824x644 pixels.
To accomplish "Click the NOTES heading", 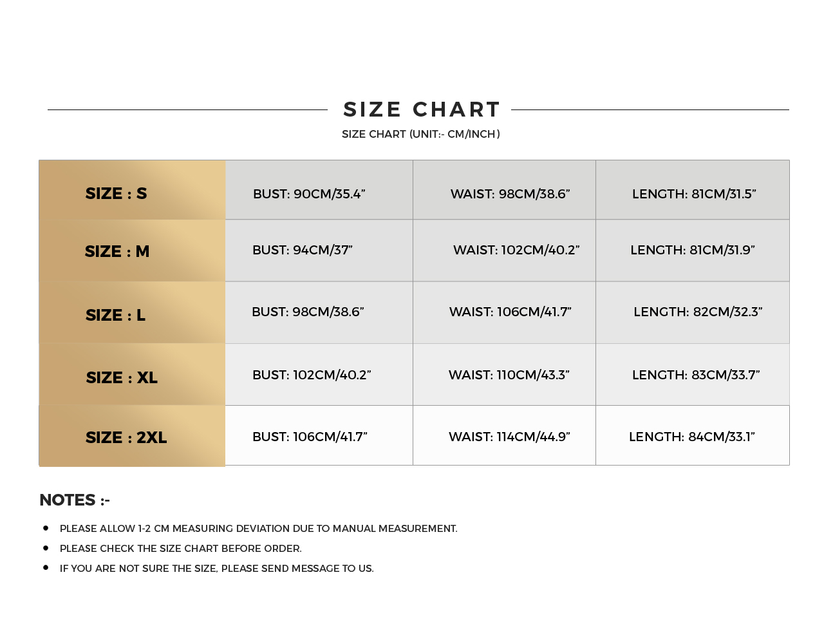I will (75, 500).
